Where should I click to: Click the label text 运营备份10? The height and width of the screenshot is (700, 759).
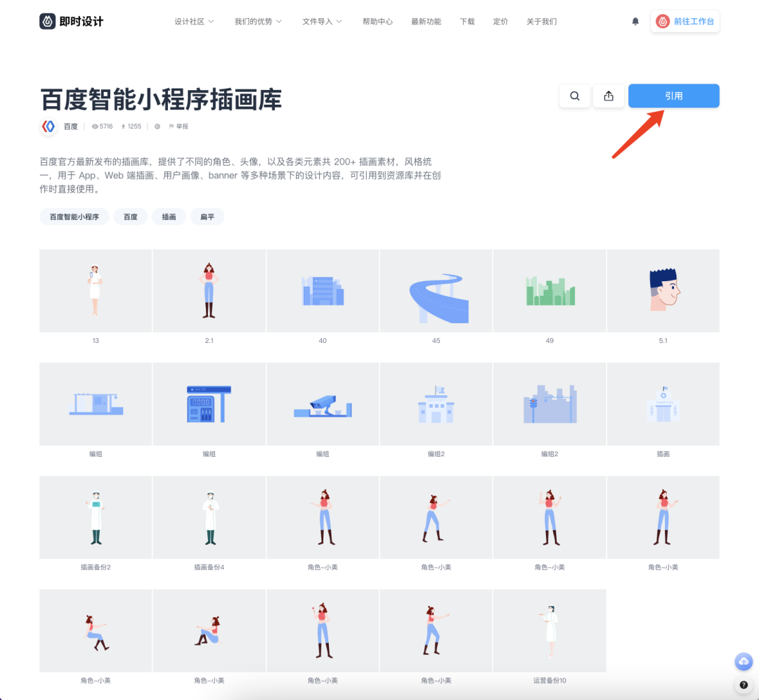point(550,680)
